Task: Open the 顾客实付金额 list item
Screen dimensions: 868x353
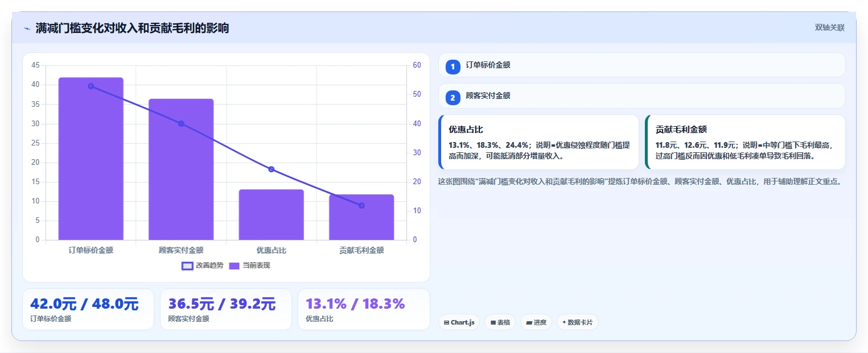Action: (x=641, y=95)
